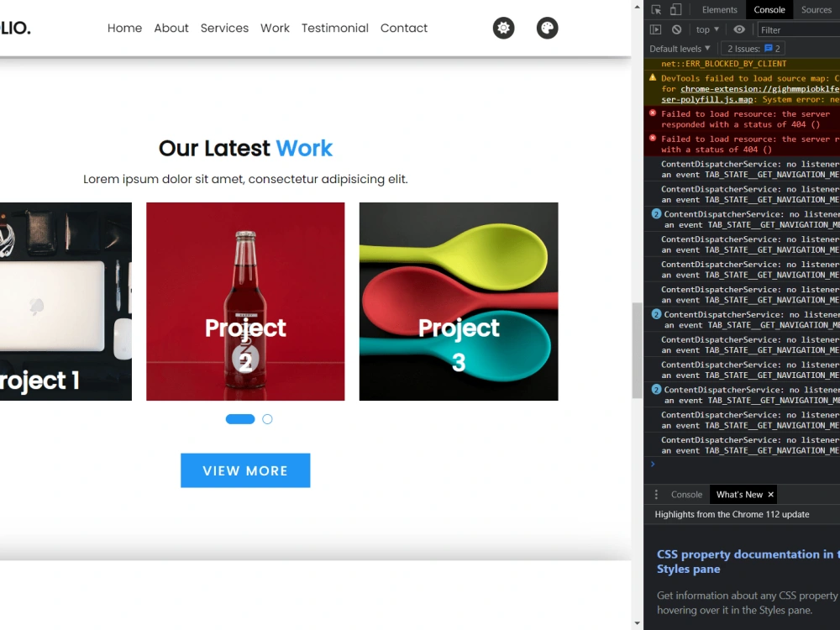The image size is (840, 630).
Task: Select the Console tab in the drawer
Action: click(686, 495)
